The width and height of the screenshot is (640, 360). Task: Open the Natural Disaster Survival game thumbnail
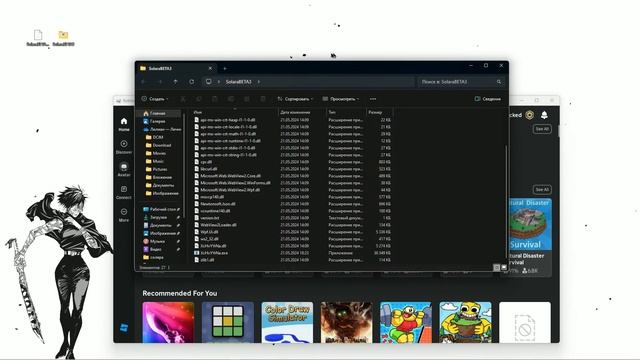tap(530, 224)
